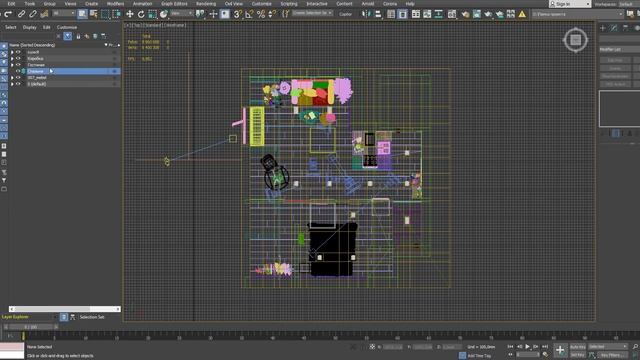The width and height of the screenshot is (640, 360).
Task: Expand the second layer in the list
Action: pyautogui.click(x=12, y=59)
